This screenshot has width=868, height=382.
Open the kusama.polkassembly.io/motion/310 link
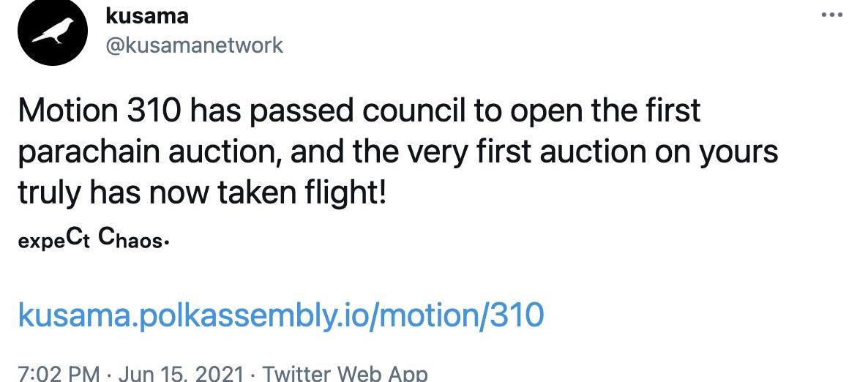click(x=280, y=315)
